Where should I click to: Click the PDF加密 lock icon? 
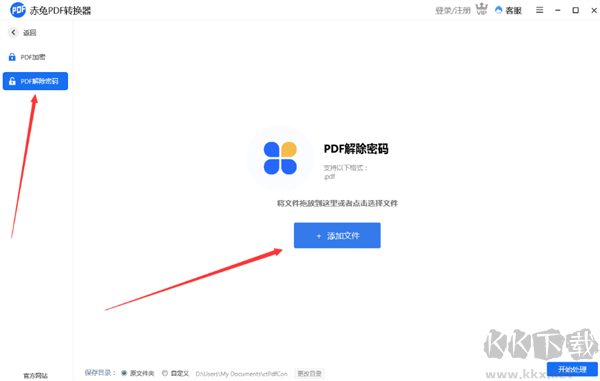coord(12,57)
